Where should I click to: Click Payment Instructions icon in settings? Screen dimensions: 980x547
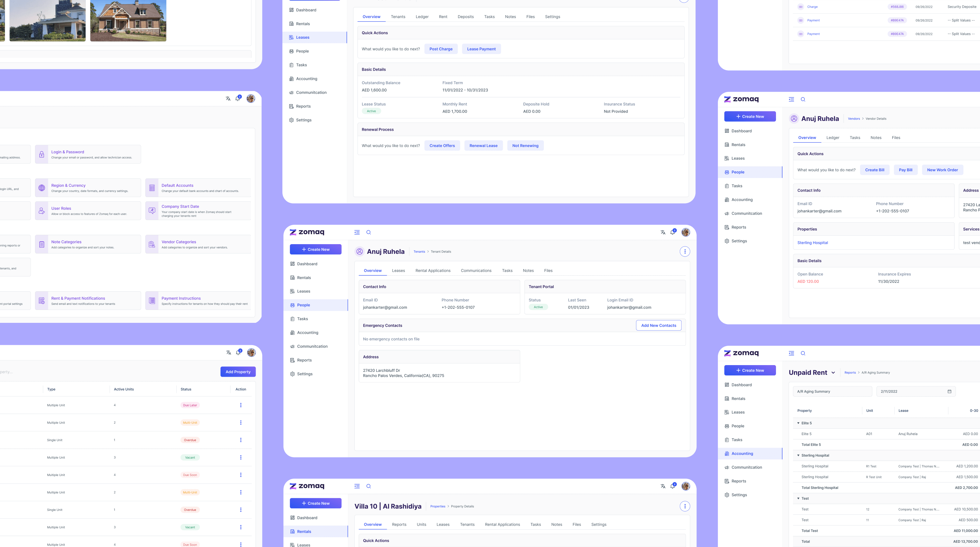[152, 301]
